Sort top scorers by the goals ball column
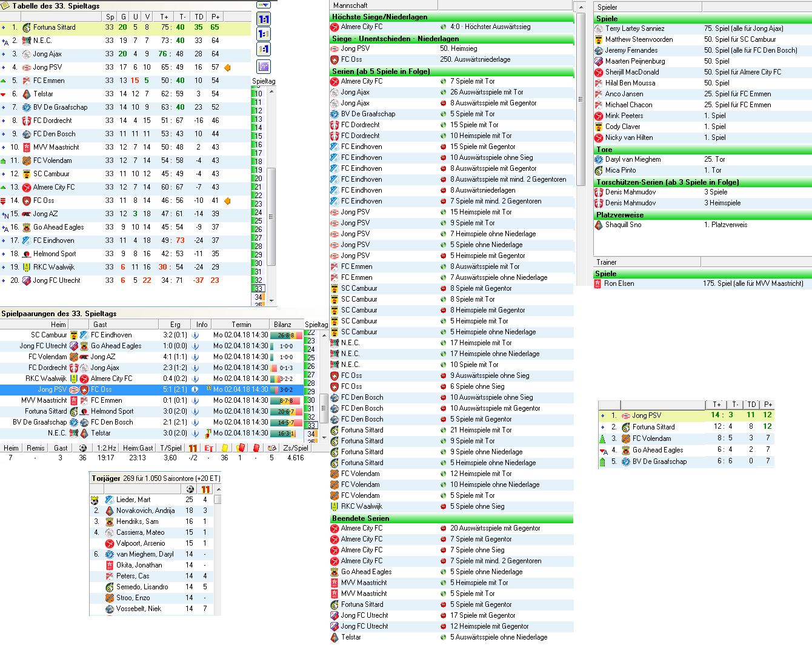Image resolution: width=812 pixels, height=645 pixels. coord(190,489)
